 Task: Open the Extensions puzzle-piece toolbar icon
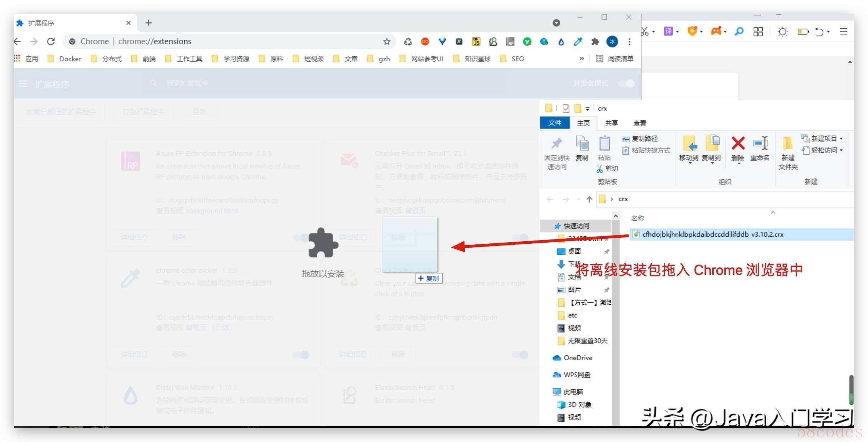pyautogui.click(x=595, y=42)
